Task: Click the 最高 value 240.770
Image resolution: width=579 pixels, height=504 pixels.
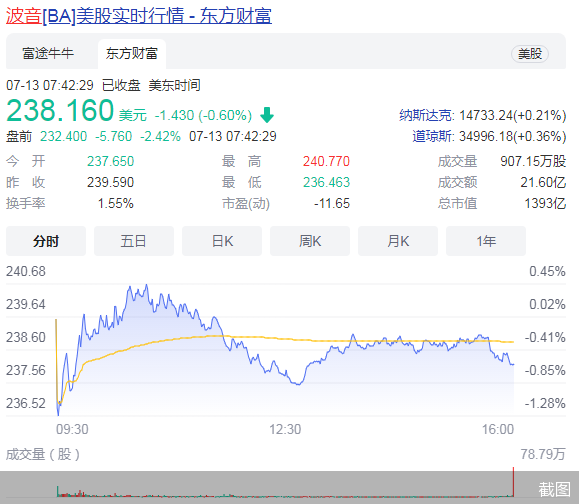Action: [326, 161]
